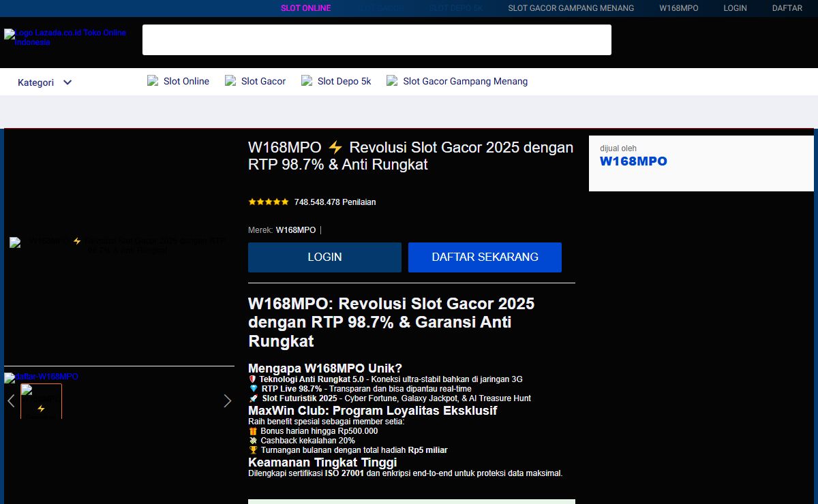Go to LOGIN in the top bar
The width and height of the screenshot is (818, 504).
735,8
